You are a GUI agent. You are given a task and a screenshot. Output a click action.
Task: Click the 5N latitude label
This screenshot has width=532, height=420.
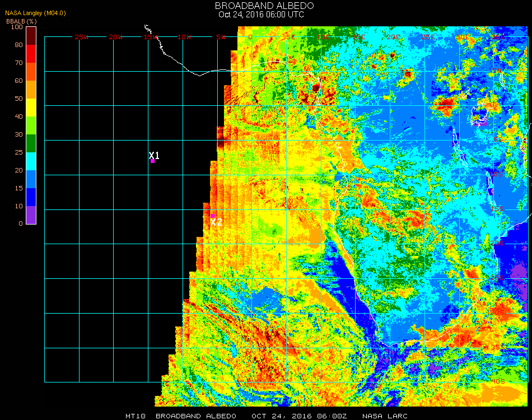(x=498, y=71)
